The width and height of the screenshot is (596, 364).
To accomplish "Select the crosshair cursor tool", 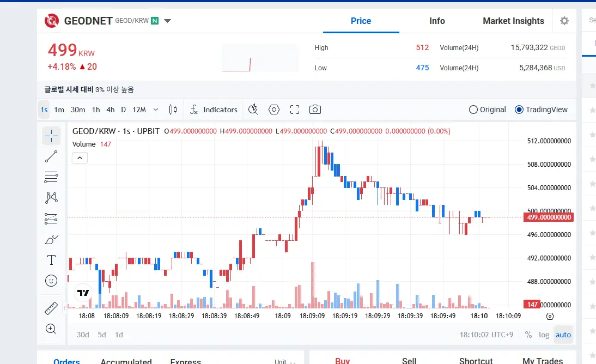I will (x=51, y=136).
